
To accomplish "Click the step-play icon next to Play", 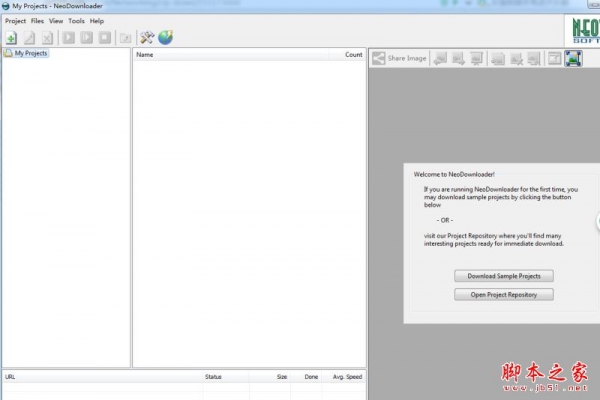I will pyautogui.click(x=86, y=38).
